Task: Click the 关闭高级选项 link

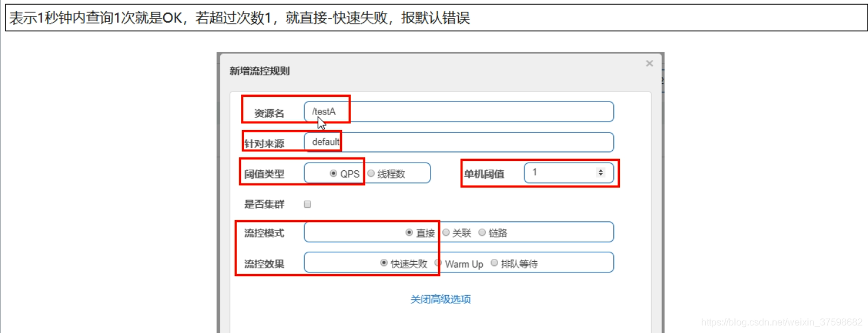Action: pyautogui.click(x=441, y=299)
